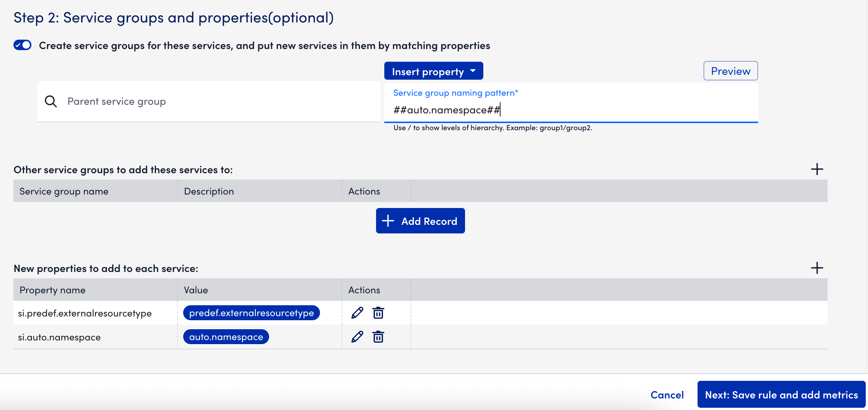The height and width of the screenshot is (410, 868).
Task: Click plus icon inside Add Record button
Action: pyautogui.click(x=388, y=221)
